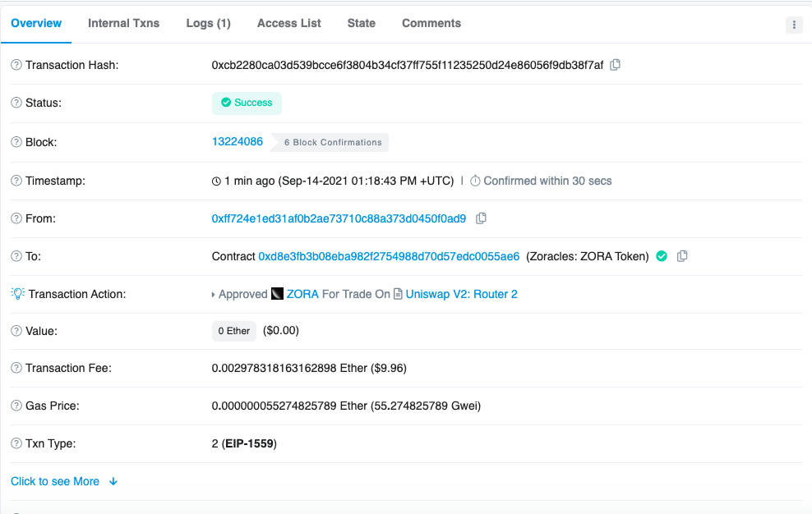Open contract address 0xd8e3fb3b08... link
Viewport: 812px width, 514px height.
click(x=389, y=256)
